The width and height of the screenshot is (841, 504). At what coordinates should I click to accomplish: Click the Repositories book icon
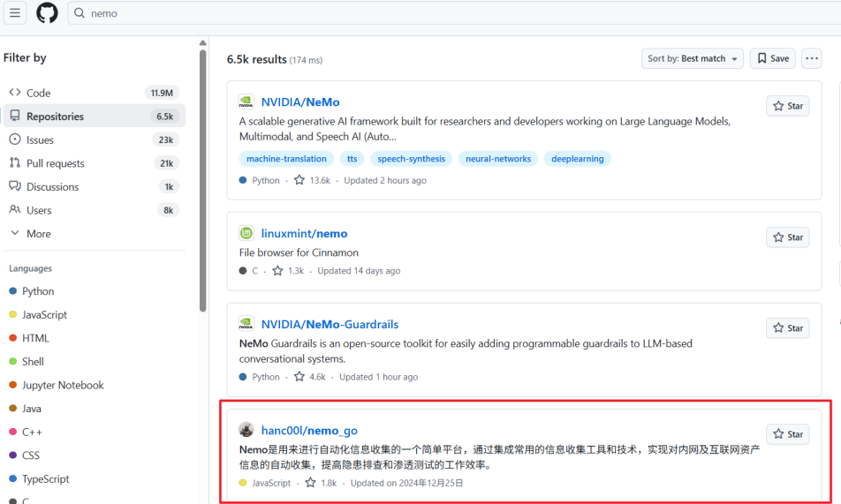(x=15, y=116)
